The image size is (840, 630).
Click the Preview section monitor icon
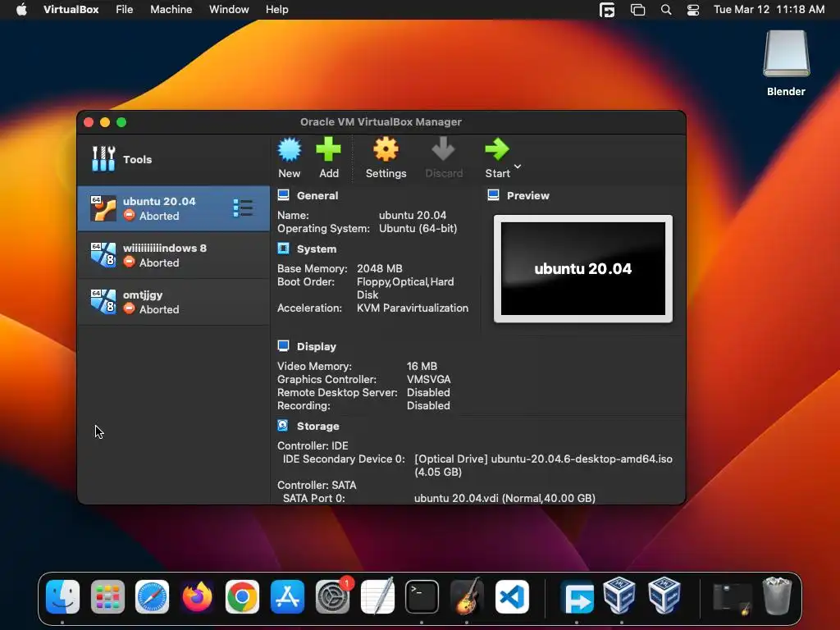coord(493,195)
